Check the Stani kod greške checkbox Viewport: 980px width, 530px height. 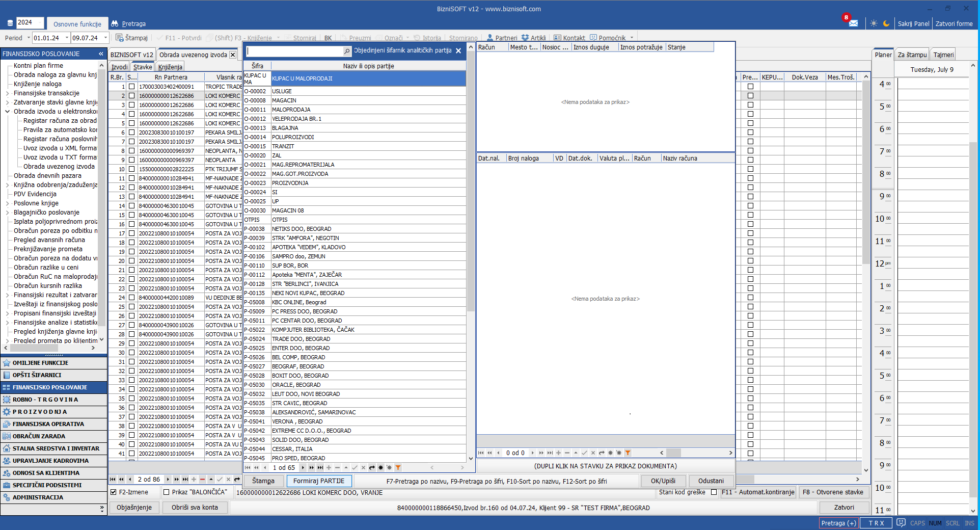click(714, 492)
